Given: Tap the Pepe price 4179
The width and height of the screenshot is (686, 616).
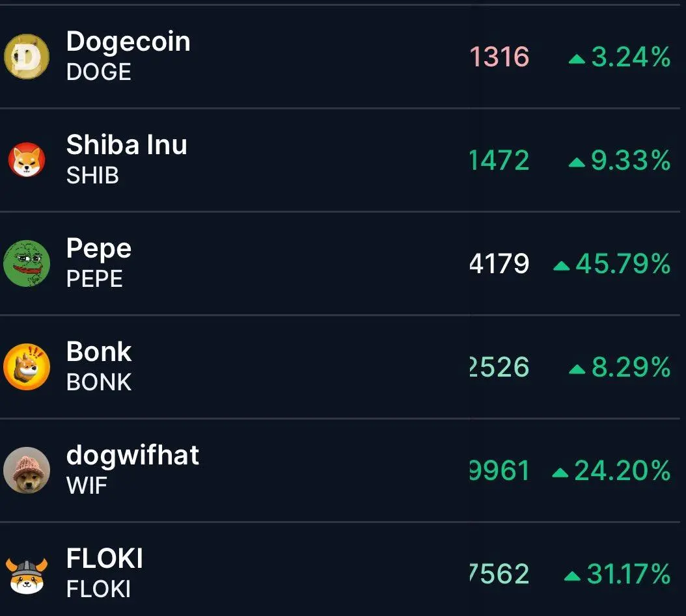Looking at the screenshot, I should point(499,263).
